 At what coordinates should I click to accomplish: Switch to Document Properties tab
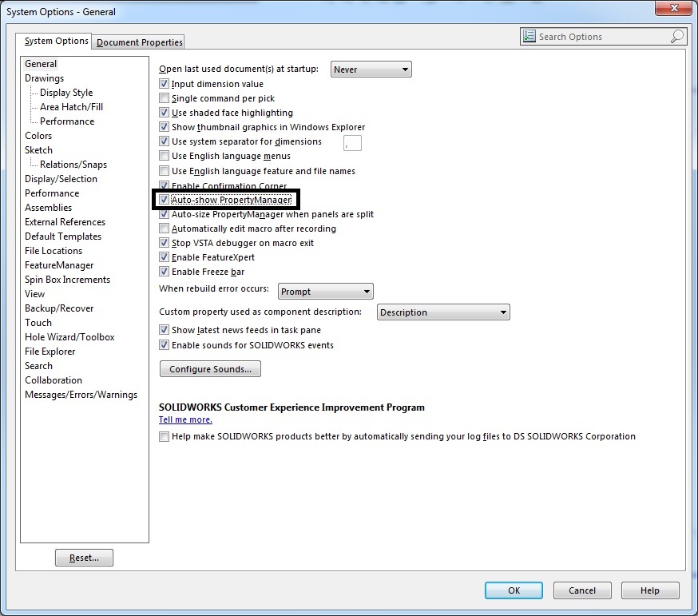click(140, 42)
